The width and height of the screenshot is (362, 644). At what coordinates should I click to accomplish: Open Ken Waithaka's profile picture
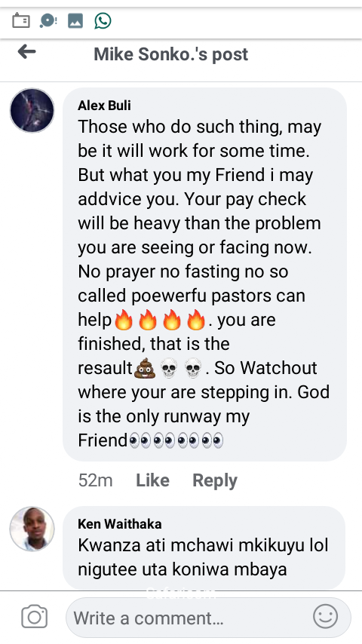[x=32, y=529]
